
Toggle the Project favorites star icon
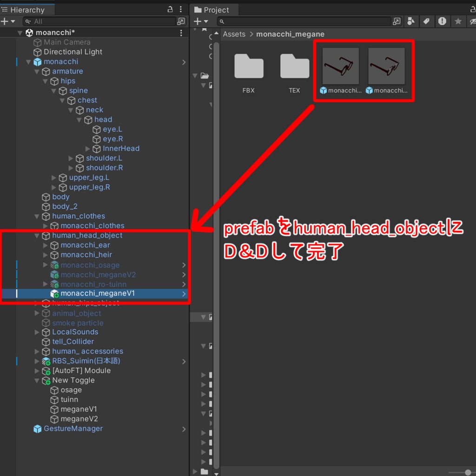[458, 21]
